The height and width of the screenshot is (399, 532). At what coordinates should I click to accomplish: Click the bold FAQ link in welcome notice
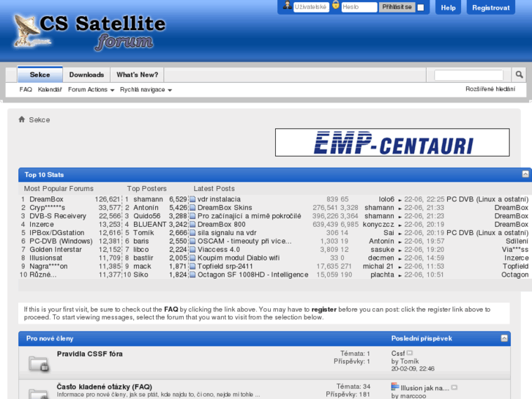click(x=171, y=310)
